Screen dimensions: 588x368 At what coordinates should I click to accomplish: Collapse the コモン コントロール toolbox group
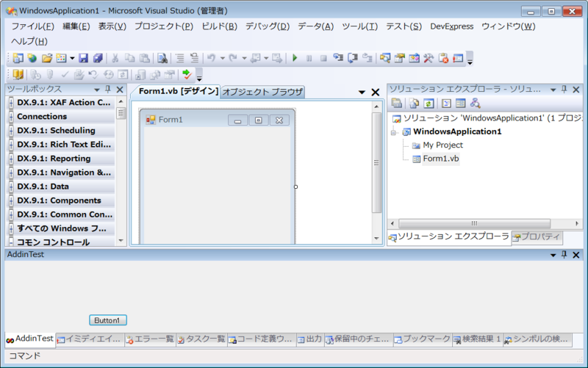(x=11, y=242)
